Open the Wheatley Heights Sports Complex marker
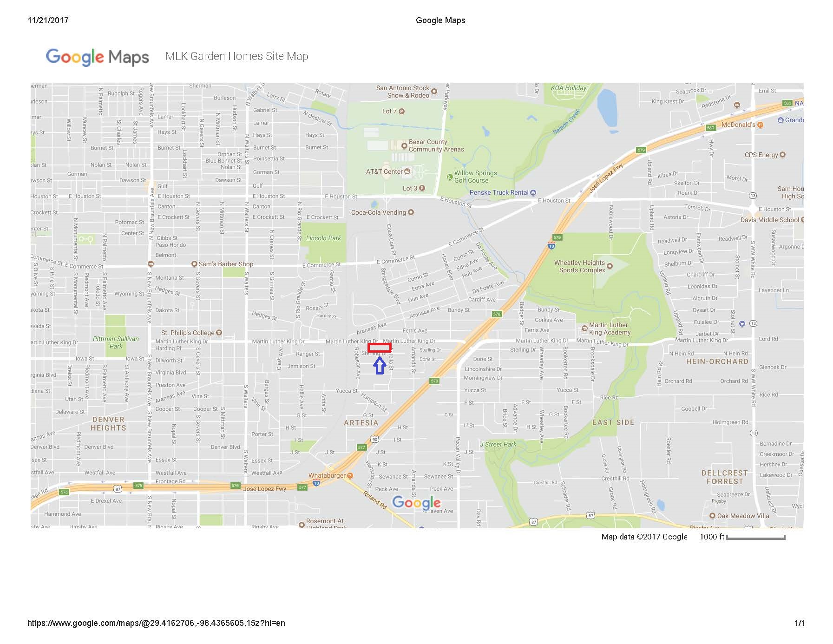This screenshot has height=644, width=833. [x=610, y=266]
